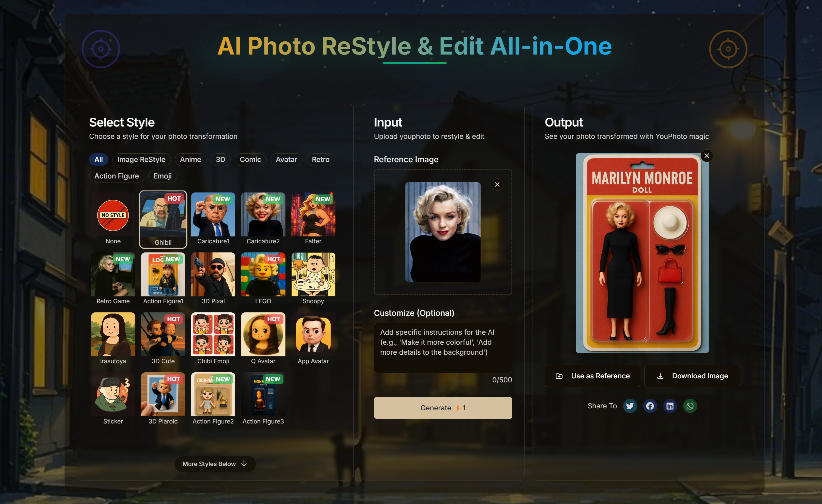Click the purple target icon beside title
822x504 pixels.
[101, 49]
